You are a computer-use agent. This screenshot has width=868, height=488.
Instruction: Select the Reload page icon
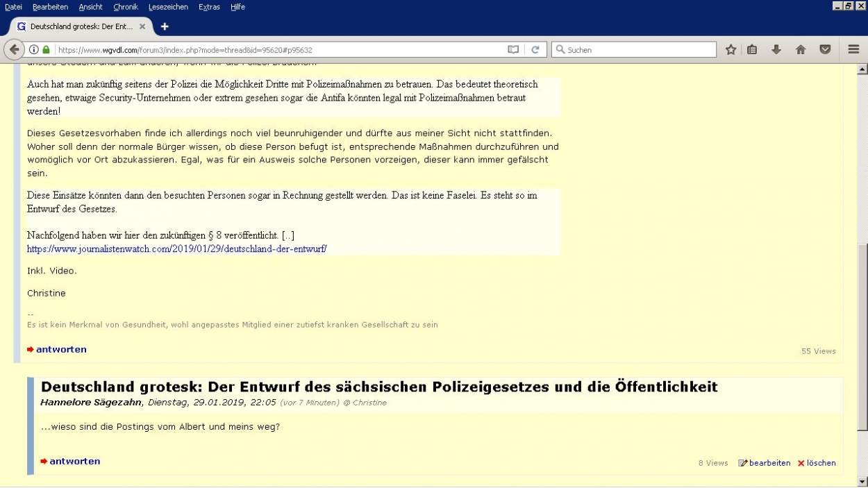534,49
